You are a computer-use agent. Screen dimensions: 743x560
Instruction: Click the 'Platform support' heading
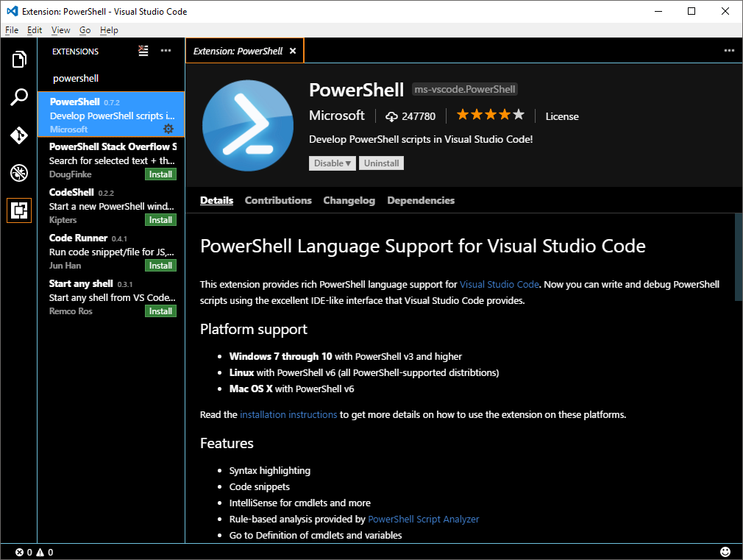pyautogui.click(x=254, y=329)
